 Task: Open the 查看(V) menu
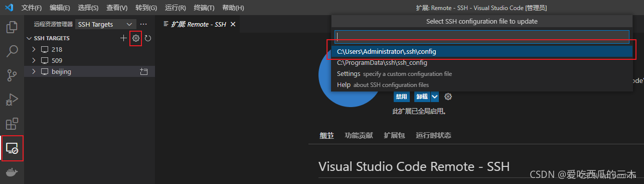pyautogui.click(x=117, y=8)
